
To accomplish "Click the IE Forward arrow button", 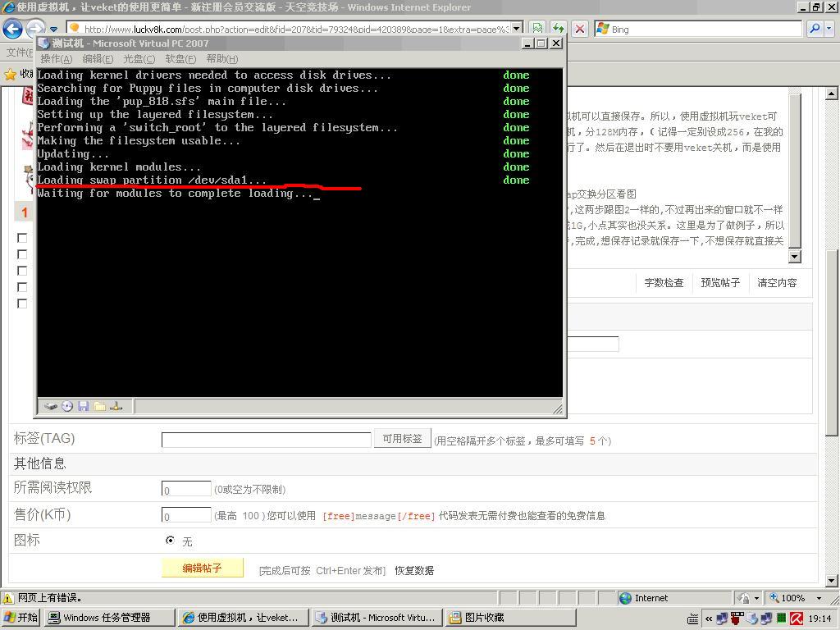I will [35, 29].
